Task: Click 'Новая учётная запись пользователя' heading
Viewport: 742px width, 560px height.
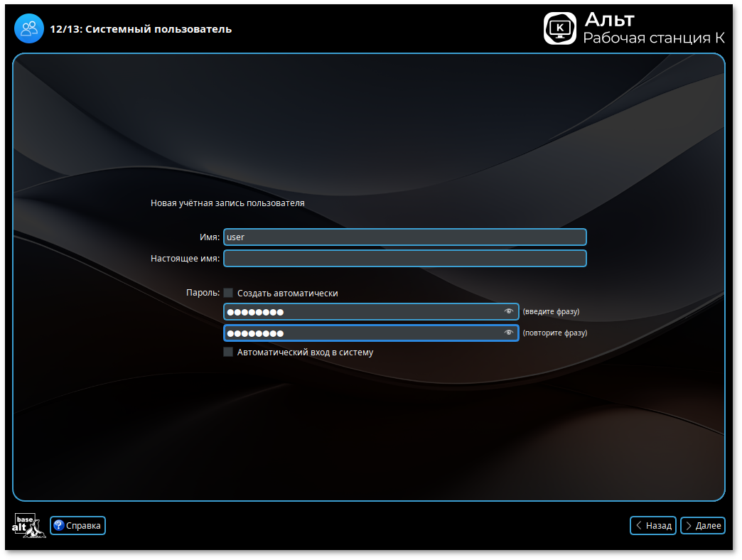Action: [227, 203]
